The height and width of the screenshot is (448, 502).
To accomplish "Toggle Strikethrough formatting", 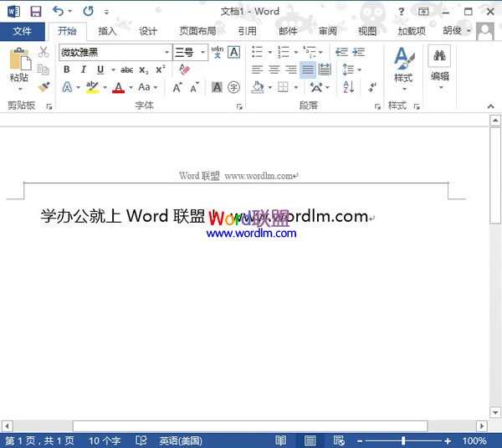I will [127, 70].
